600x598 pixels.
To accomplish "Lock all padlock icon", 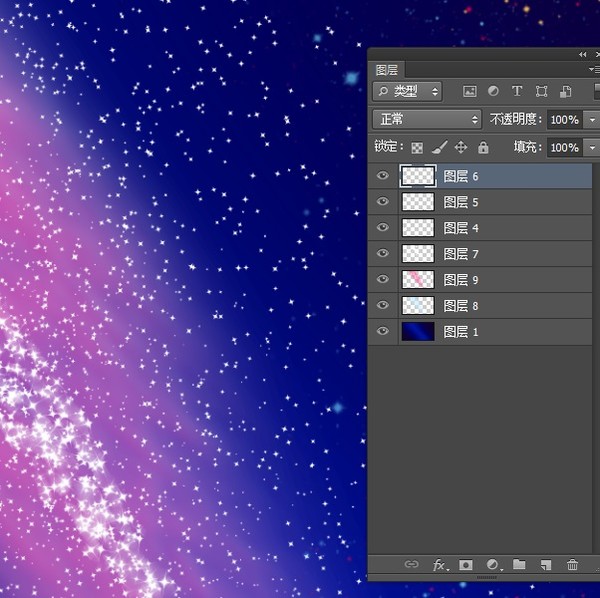I will click(483, 147).
